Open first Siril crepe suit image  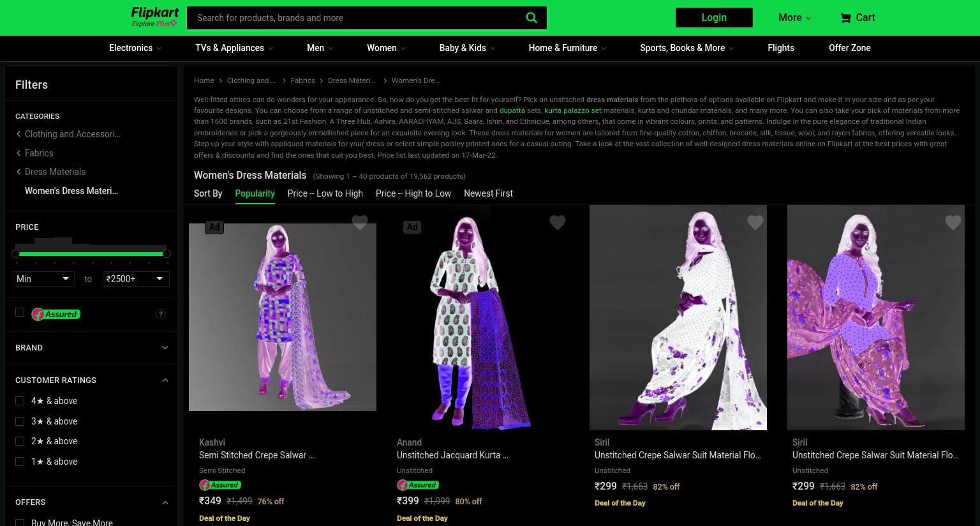pyautogui.click(x=678, y=317)
